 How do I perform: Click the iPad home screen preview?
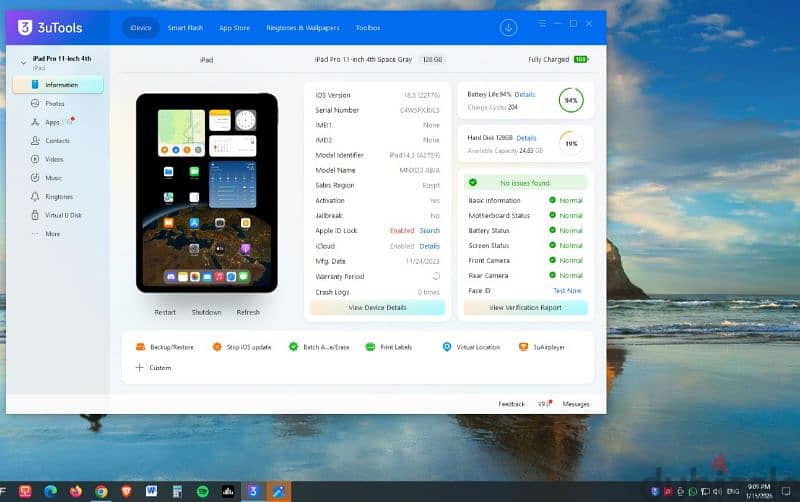click(207, 193)
